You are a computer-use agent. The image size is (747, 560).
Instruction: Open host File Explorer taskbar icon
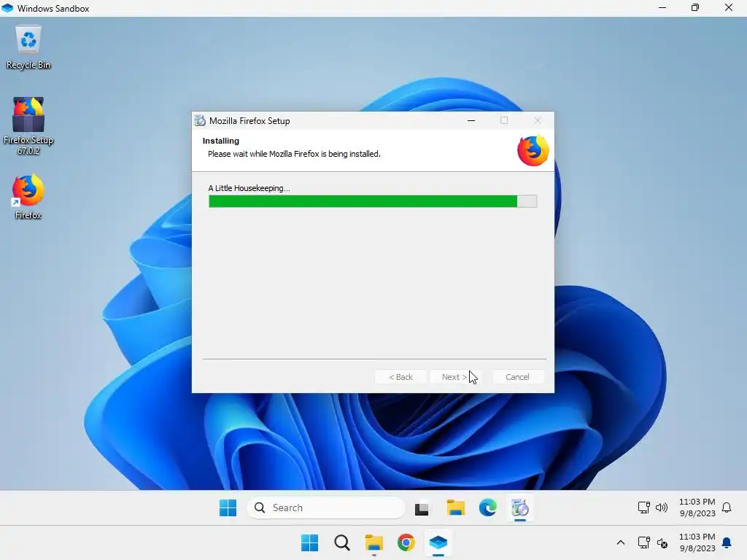(x=374, y=542)
